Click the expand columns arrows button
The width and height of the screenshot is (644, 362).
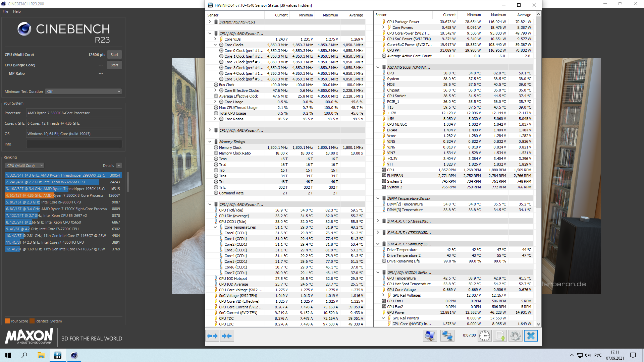213,336
